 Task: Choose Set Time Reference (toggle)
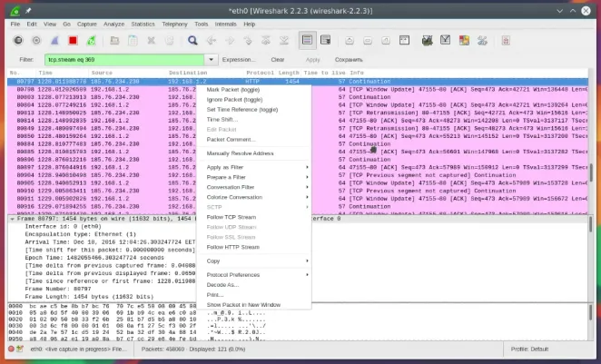coord(253,110)
